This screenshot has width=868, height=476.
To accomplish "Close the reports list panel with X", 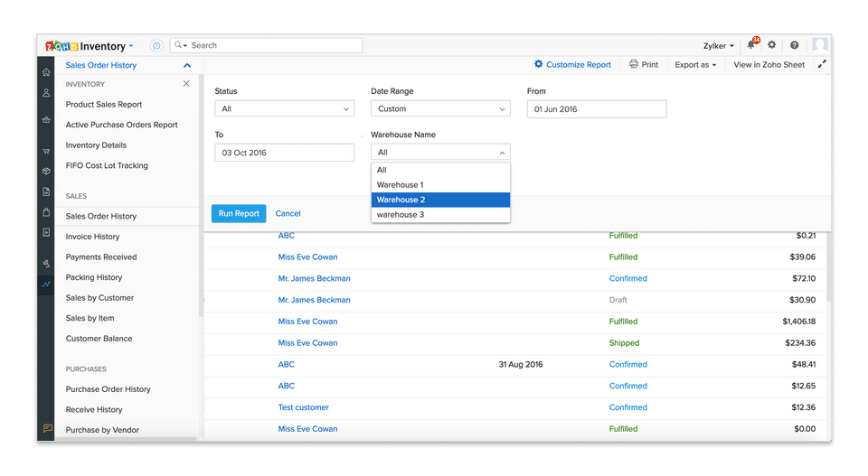I will tap(186, 83).
